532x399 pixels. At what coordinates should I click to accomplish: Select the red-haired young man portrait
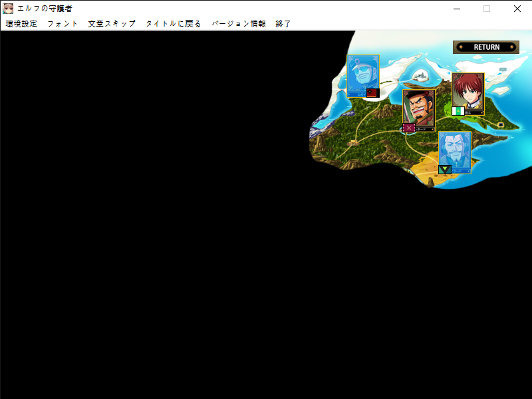click(x=468, y=92)
